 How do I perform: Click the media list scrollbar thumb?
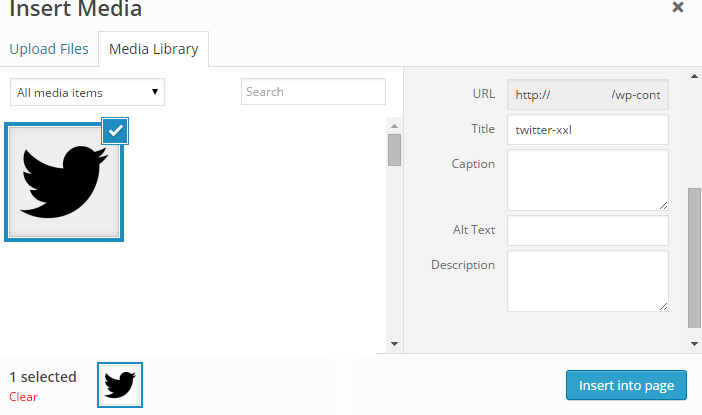[x=394, y=150]
